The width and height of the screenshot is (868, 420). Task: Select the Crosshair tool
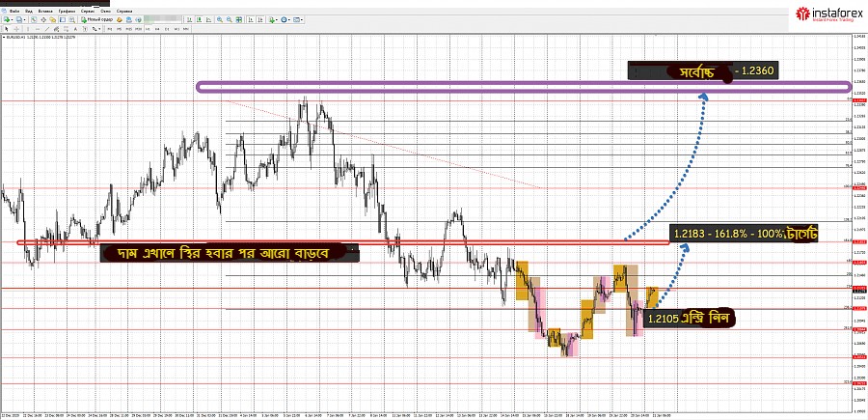click(16, 29)
